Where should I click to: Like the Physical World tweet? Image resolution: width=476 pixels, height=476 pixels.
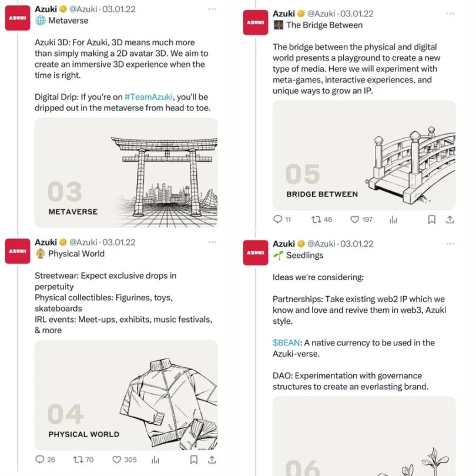(x=116, y=459)
